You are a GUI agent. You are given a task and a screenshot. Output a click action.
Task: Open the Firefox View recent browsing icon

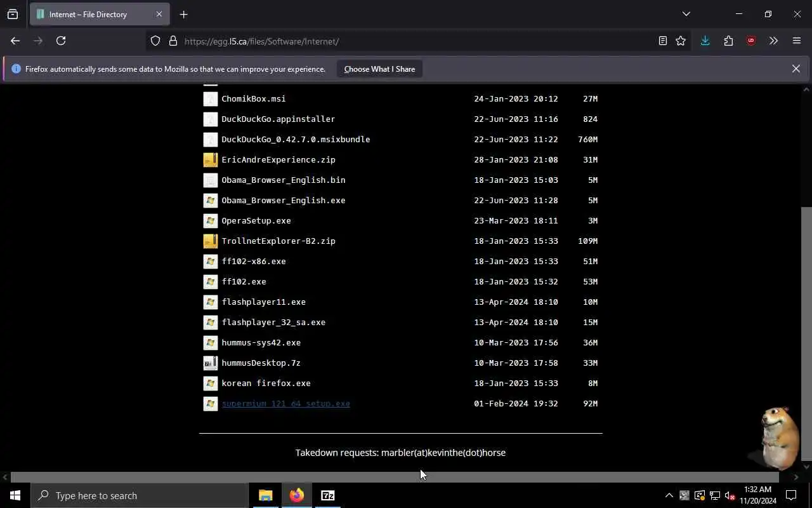point(13,14)
